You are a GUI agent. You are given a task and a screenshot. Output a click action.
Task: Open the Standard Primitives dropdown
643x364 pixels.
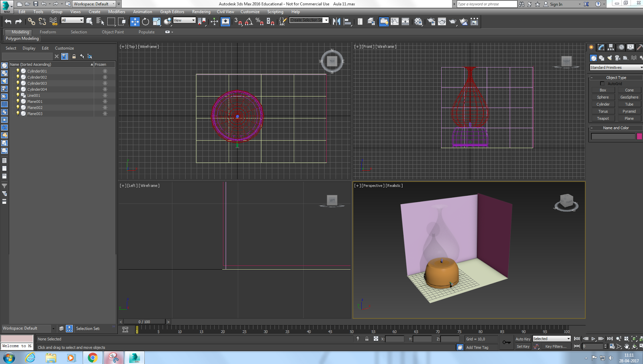[x=616, y=67]
